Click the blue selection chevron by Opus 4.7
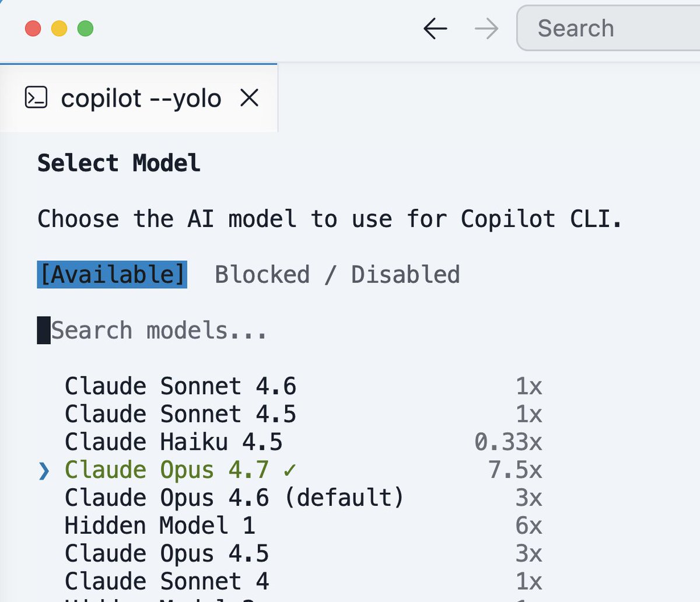 44,470
